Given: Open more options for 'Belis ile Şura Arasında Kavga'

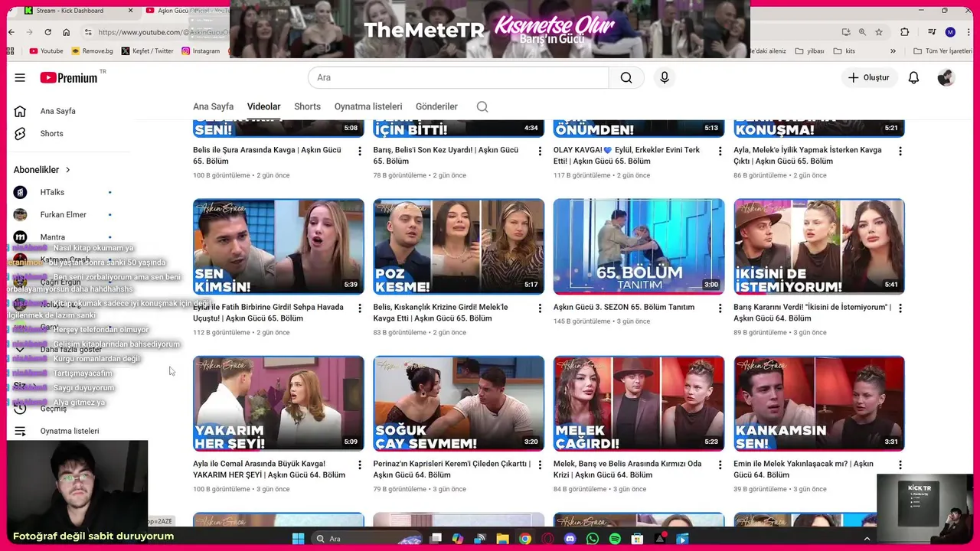Looking at the screenshot, I should coord(360,152).
